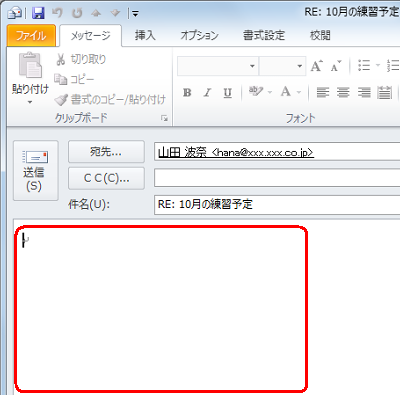
Task: Select 書式のコピー/貼り付け format painter
Action: point(110,99)
